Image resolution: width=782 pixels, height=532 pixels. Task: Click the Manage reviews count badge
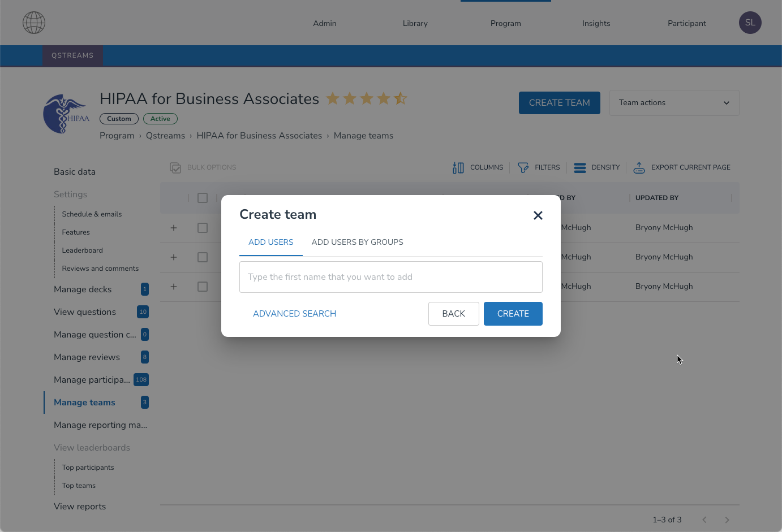(x=145, y=357)
